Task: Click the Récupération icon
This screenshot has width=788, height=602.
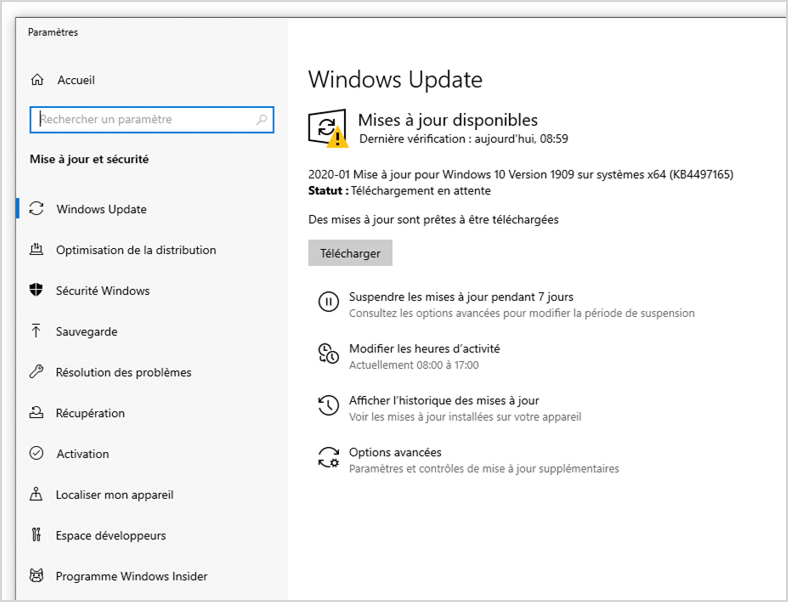Action: pos(36,413)
